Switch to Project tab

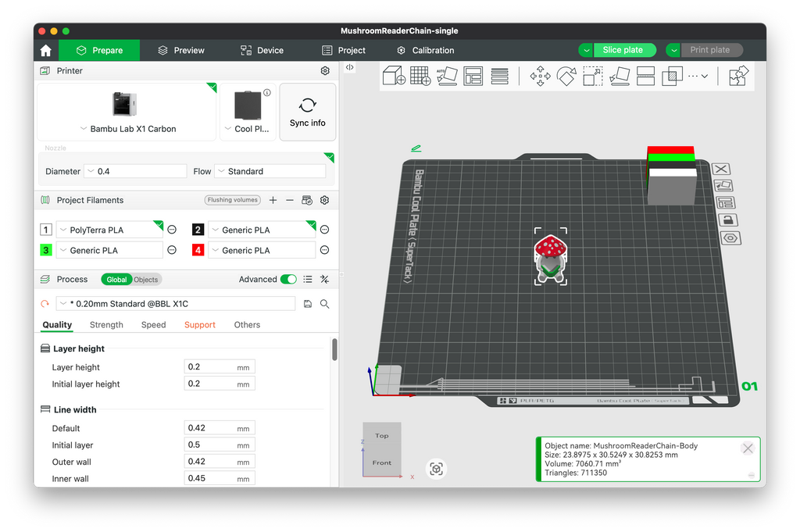tap(344, 51)
